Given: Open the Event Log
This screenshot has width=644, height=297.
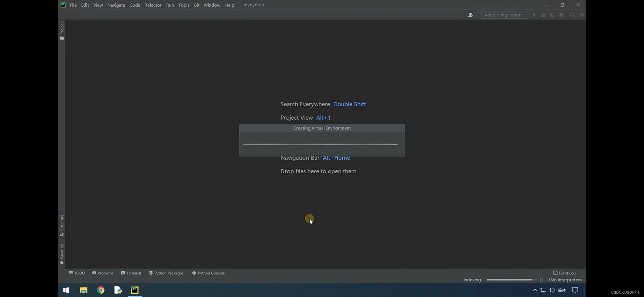Looking at the screenshot, I should point(564,273).
